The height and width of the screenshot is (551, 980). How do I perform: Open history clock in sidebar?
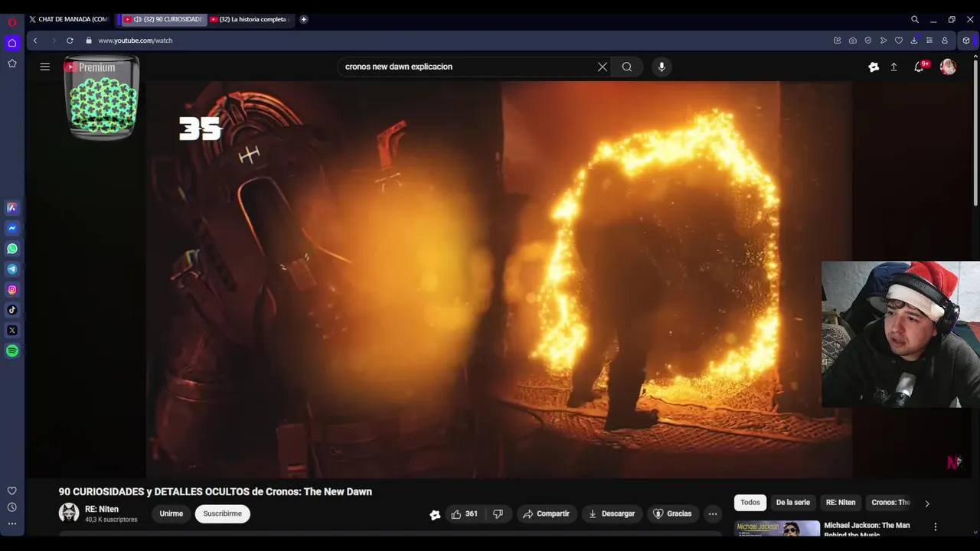(12, 507)
